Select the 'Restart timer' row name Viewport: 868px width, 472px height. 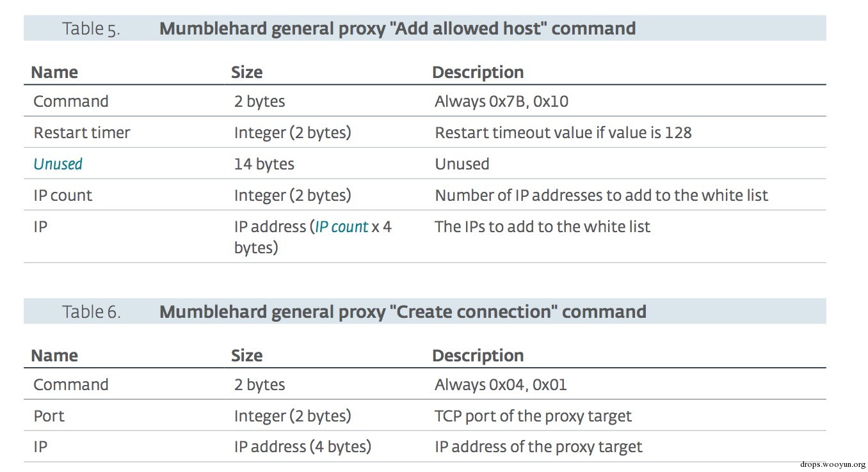[81, 133]
